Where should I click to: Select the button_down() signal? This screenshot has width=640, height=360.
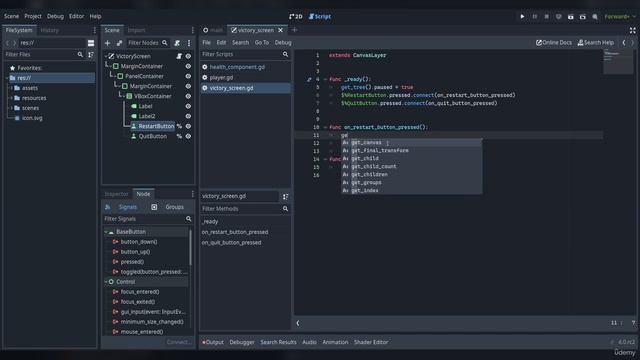139,242
